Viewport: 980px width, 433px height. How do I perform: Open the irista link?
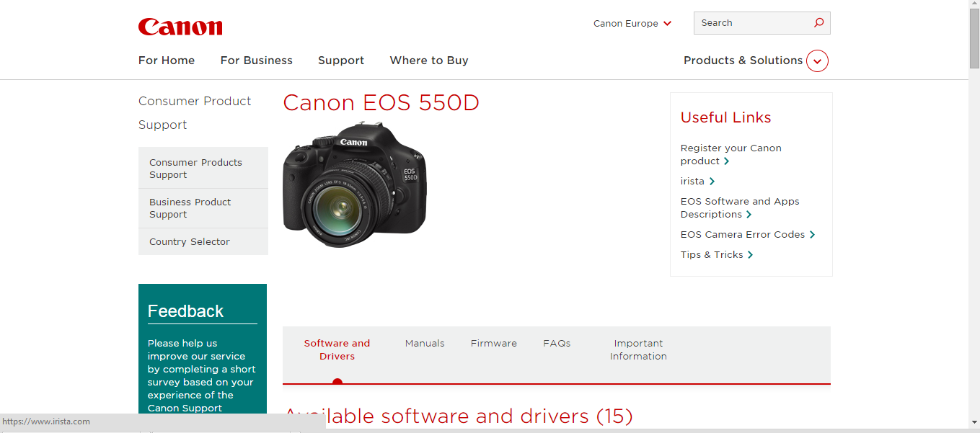(692, 182)
